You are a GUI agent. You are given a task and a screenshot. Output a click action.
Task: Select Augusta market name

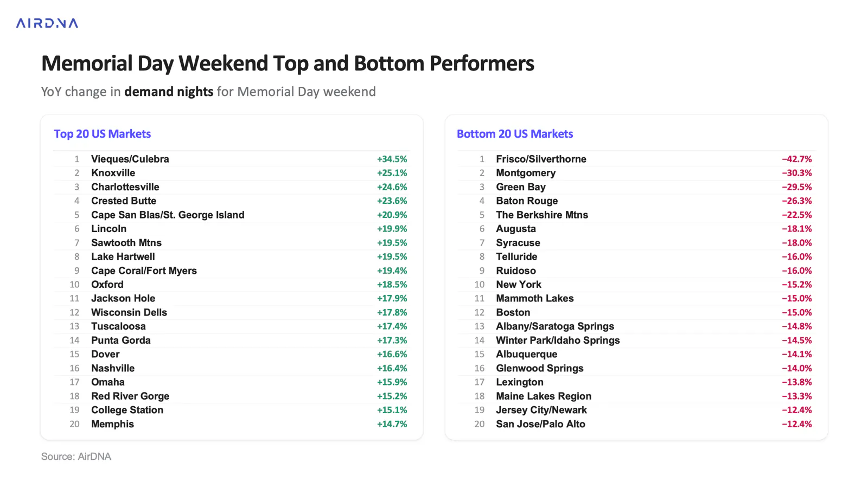516,229
